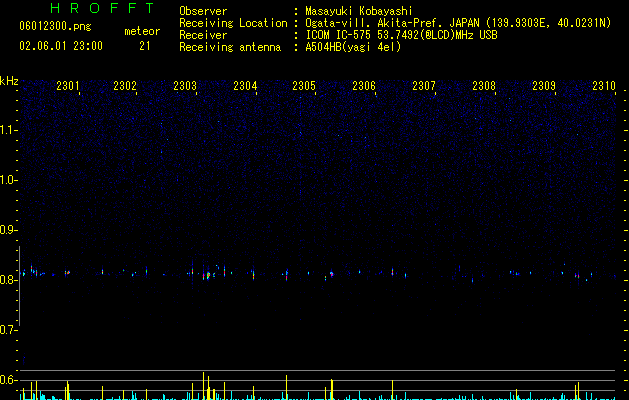This screenshot has width=629, height=400.
Task: Click the 0.6 kHz axis label
Action: coord(9,380)
